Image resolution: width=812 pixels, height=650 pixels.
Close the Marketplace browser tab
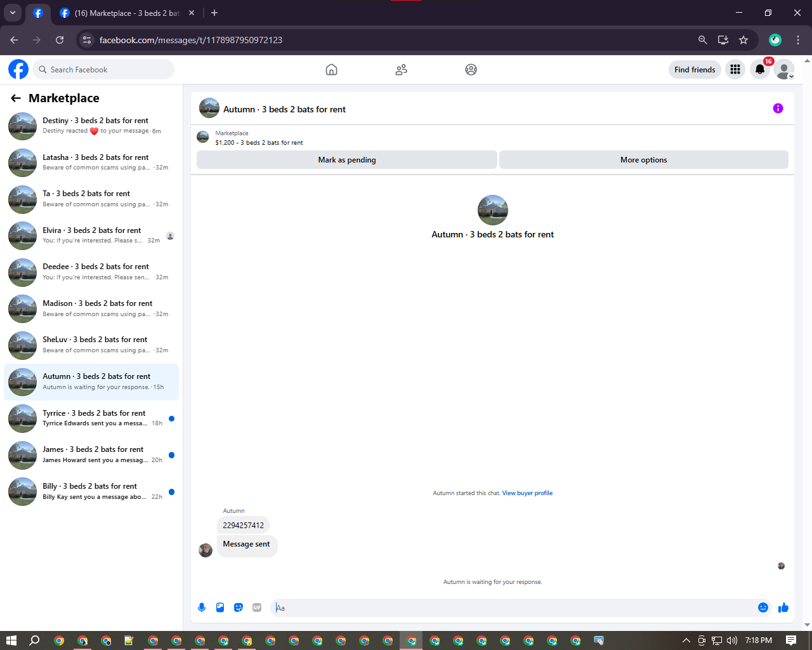click(192, 13)
